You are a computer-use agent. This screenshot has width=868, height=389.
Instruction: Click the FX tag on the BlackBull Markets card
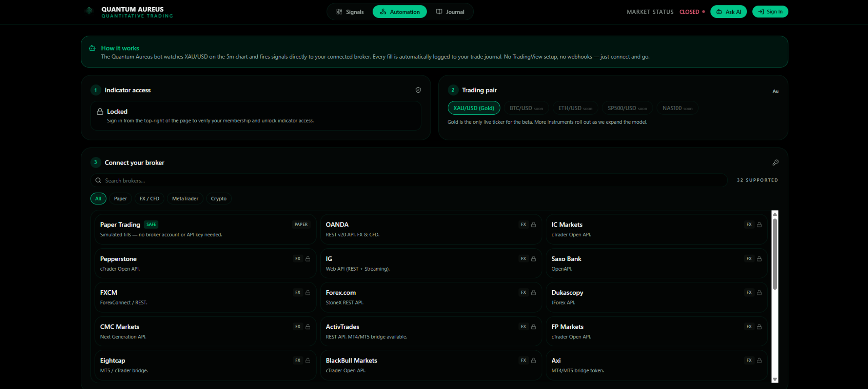pyautogui.click(x=524, y=361)
